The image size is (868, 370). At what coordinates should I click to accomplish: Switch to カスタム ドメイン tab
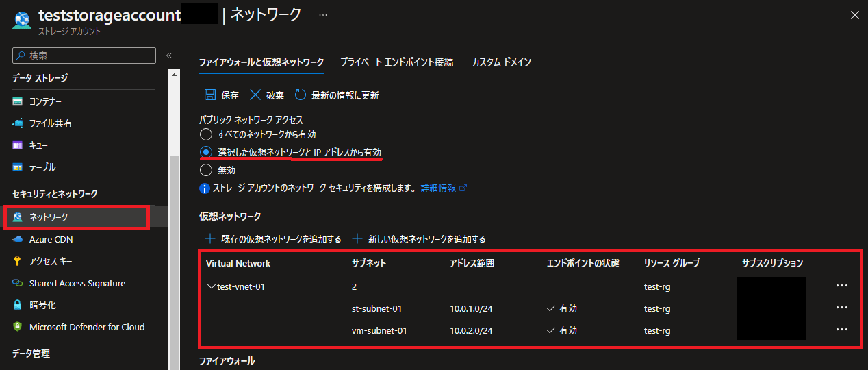coord(501,62)
